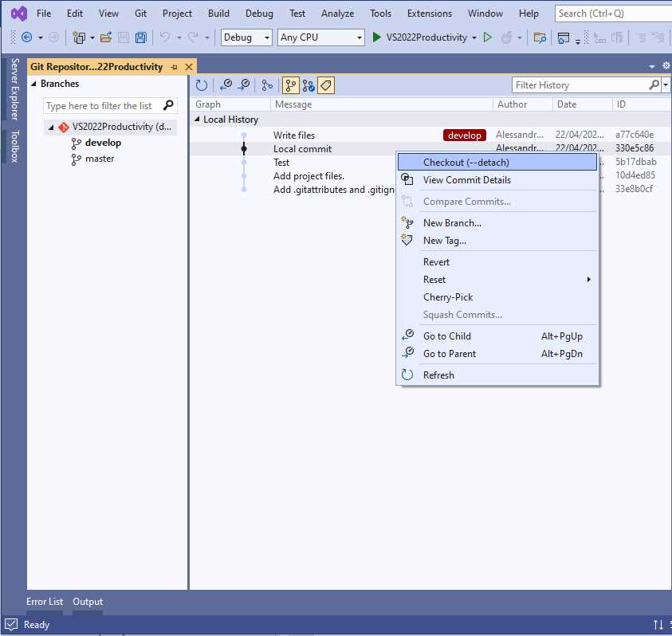The width and height of the screenshot is (672, 636).
Task: Click the window options gear icon
Action: [666, 65]
